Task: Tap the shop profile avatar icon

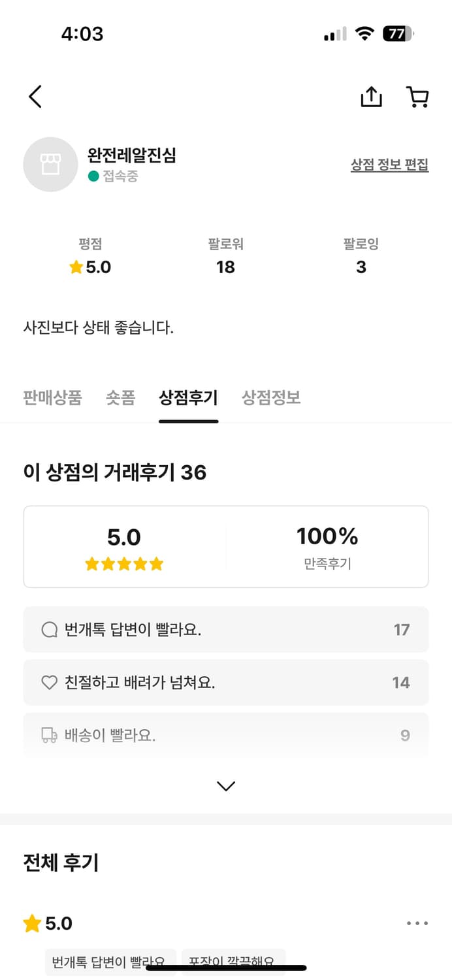Action: [50, 165]
